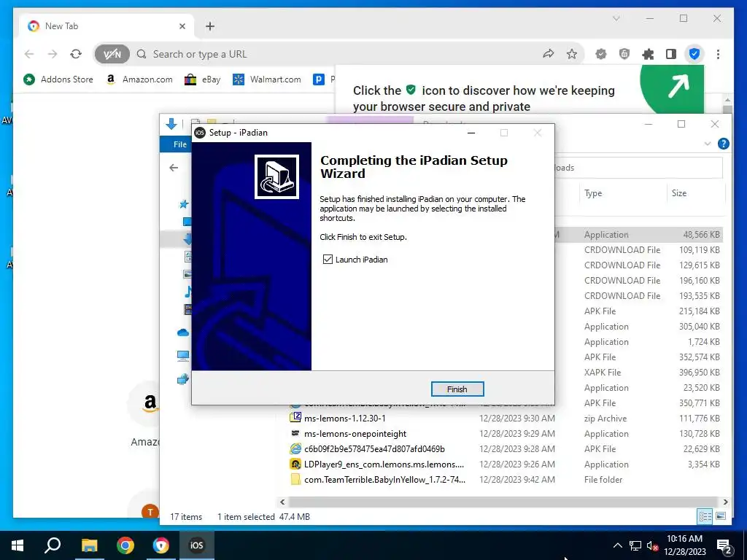Open Addons Store bookmark
The height and width of the screenshot is (560, 747).
[x=58, y=79]
